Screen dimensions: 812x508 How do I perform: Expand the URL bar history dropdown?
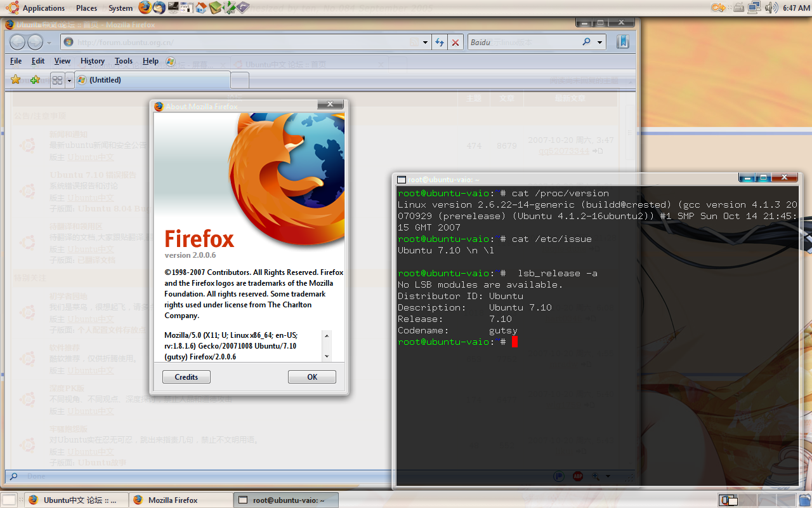click(425, 43)
